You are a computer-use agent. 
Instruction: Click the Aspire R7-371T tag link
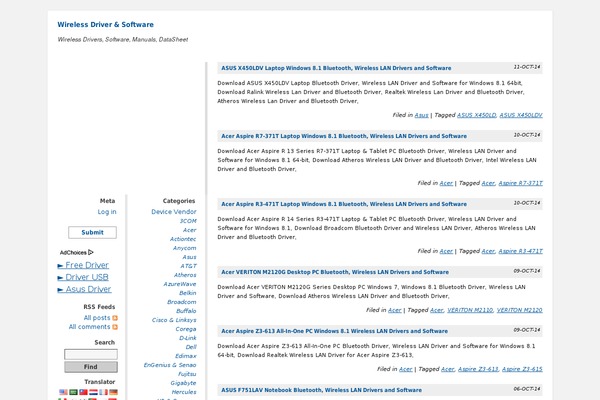click(521, 183)
